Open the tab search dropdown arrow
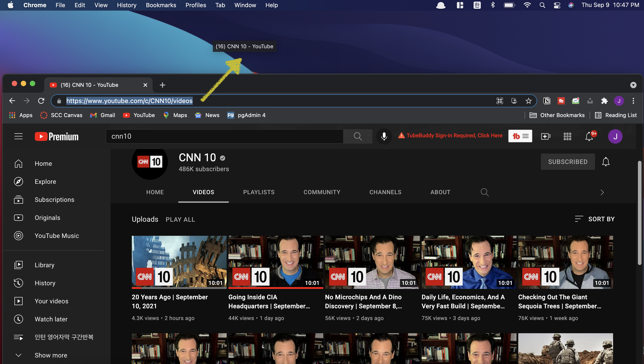The width and height of the screenshot is (644, 364). click(633, 85)
